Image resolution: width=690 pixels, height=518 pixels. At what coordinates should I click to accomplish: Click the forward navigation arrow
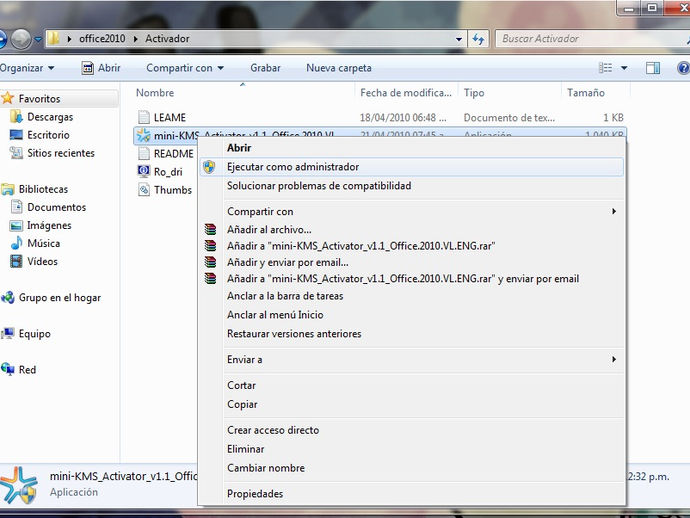[20, 40]
